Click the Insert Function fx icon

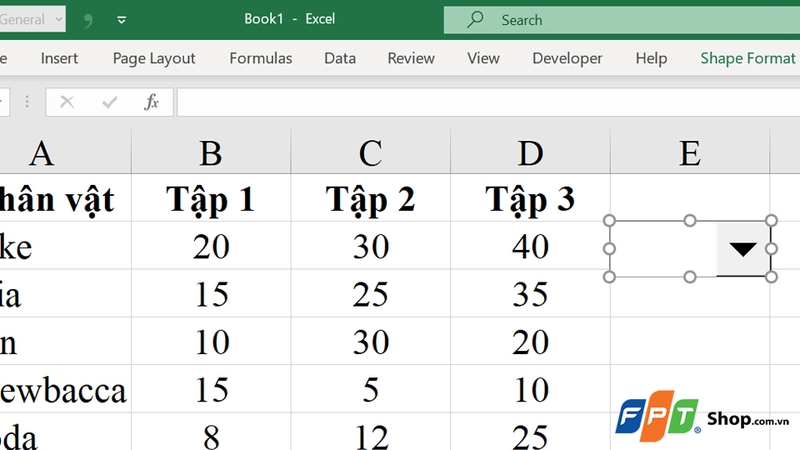pos(152,102)
